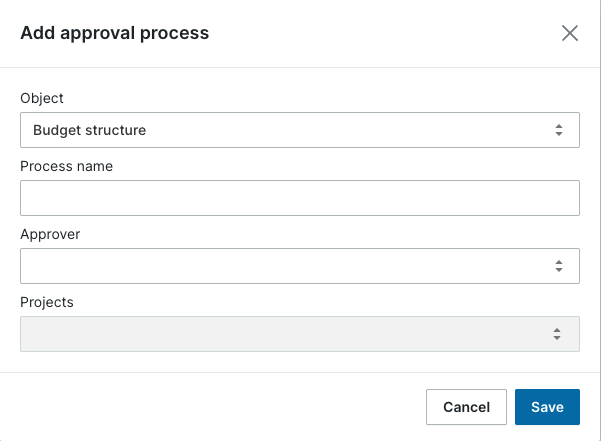Click the blank footer area beside Cancel

pos(213,407)
